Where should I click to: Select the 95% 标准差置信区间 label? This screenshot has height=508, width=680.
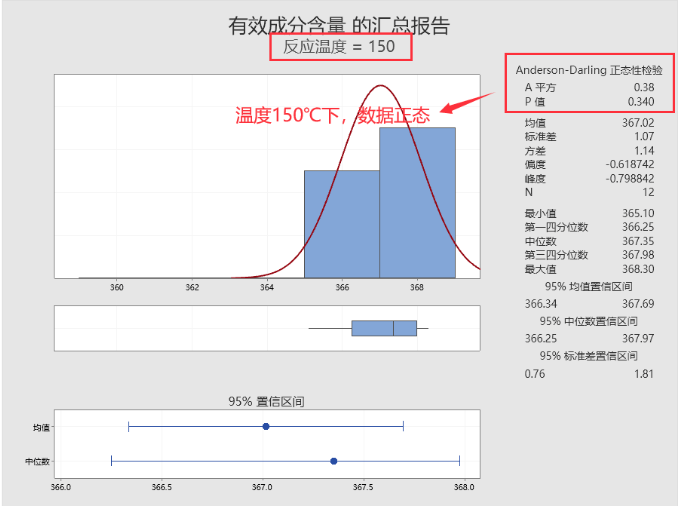[x=587, y=356]
